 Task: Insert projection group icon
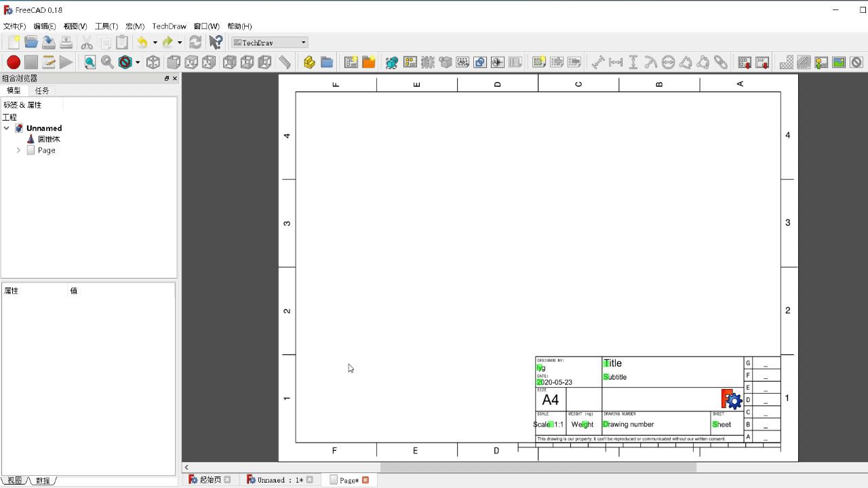pyautogui.click(x=410, y=62)
